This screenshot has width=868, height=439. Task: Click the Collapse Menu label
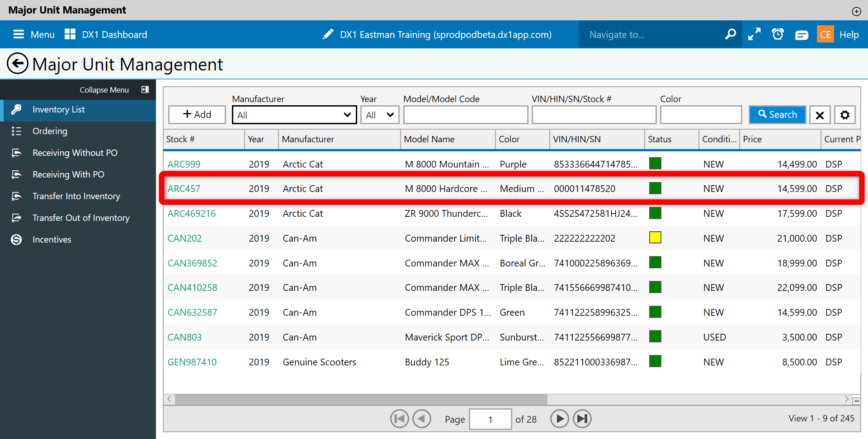[x=104, y=90]
